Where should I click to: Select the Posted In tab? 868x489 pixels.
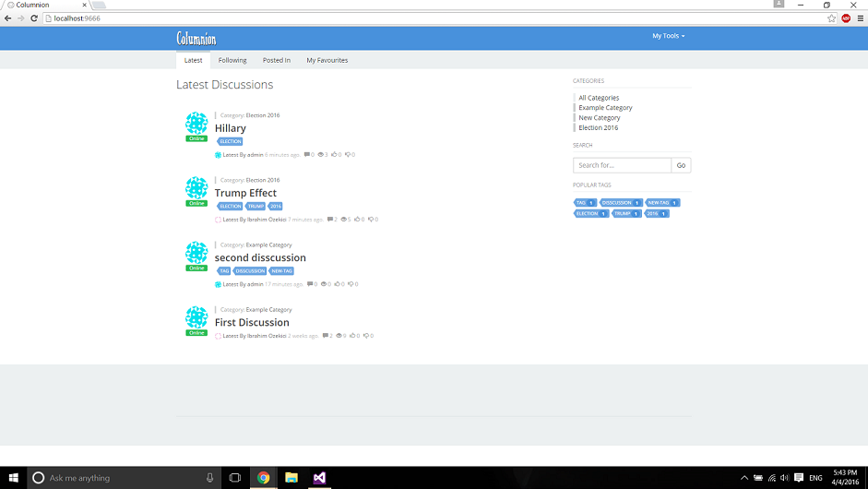(x=276, y=60)
